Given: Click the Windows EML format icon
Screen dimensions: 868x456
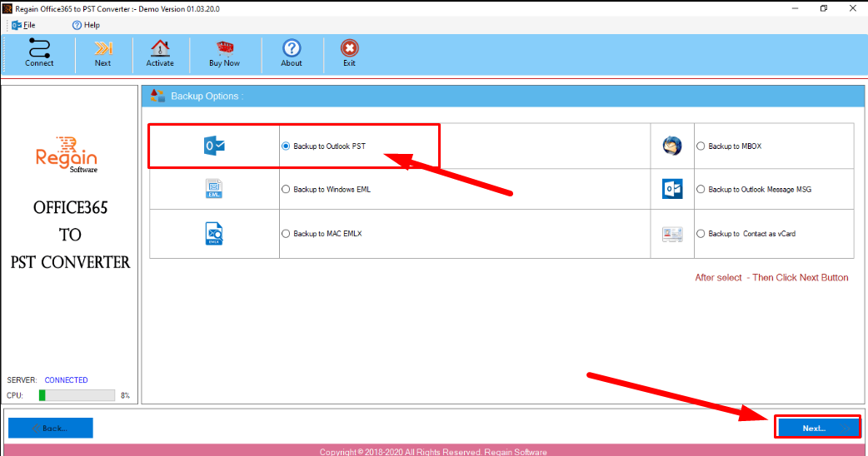Looking at the screenshot, I should [x=214, y=189].
